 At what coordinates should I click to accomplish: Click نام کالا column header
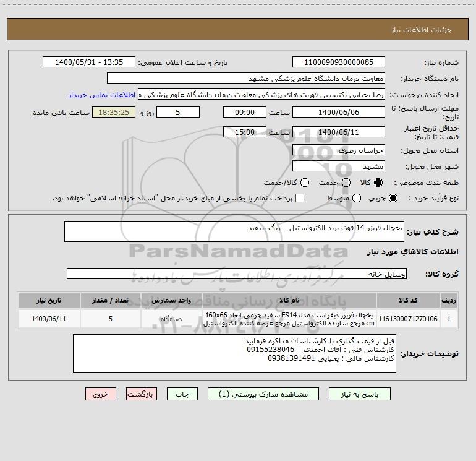point(289,300)
